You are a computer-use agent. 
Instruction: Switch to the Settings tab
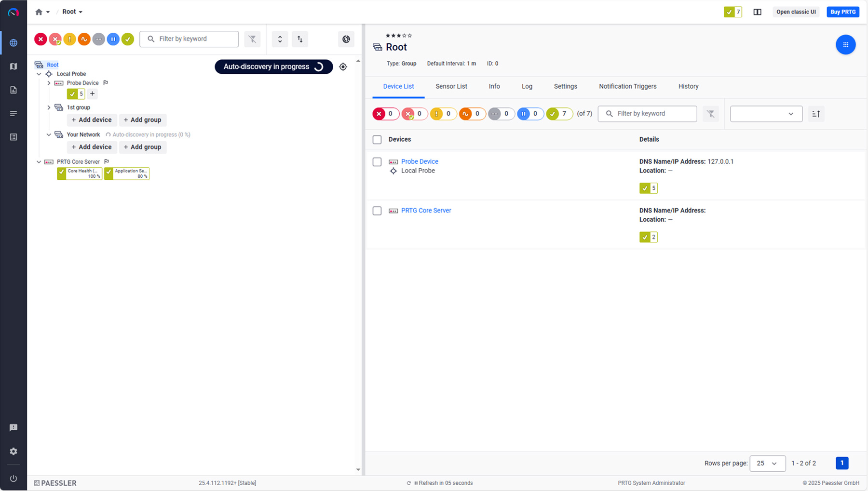[x=565, y=87]
